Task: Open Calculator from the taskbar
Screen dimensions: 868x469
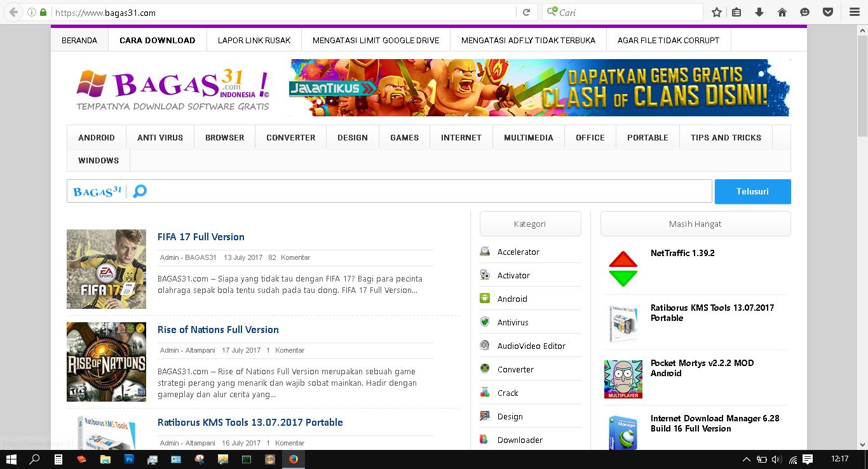Action: [58, 459]
